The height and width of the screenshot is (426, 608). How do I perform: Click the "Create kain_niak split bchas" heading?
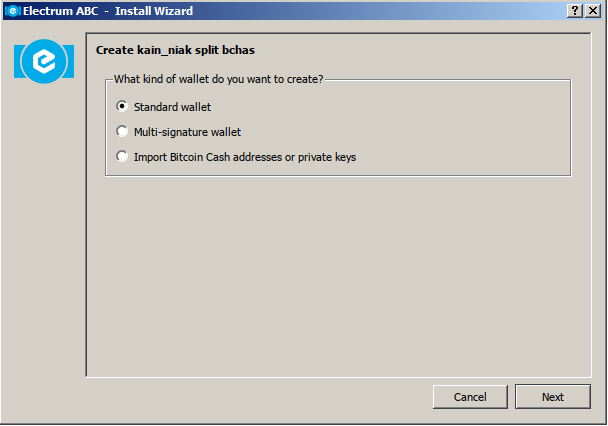(175, 50)
